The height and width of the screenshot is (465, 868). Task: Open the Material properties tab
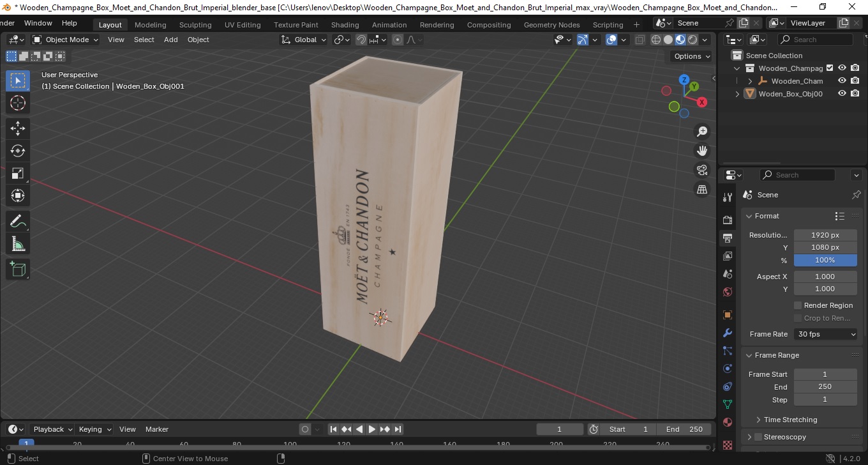727,422
